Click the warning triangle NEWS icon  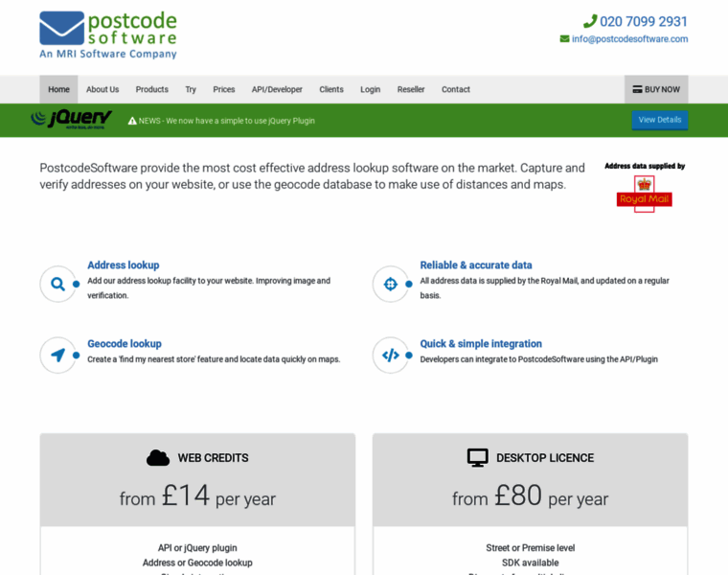pyautogui.click(x=132, y=121)
